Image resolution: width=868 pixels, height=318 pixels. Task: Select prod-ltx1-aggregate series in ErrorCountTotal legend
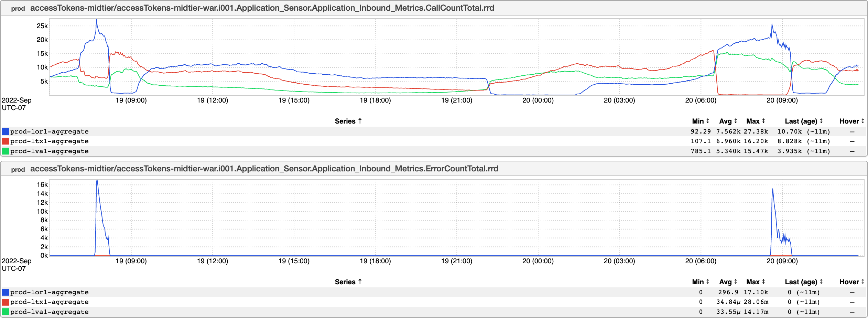[x=49, y=302]
